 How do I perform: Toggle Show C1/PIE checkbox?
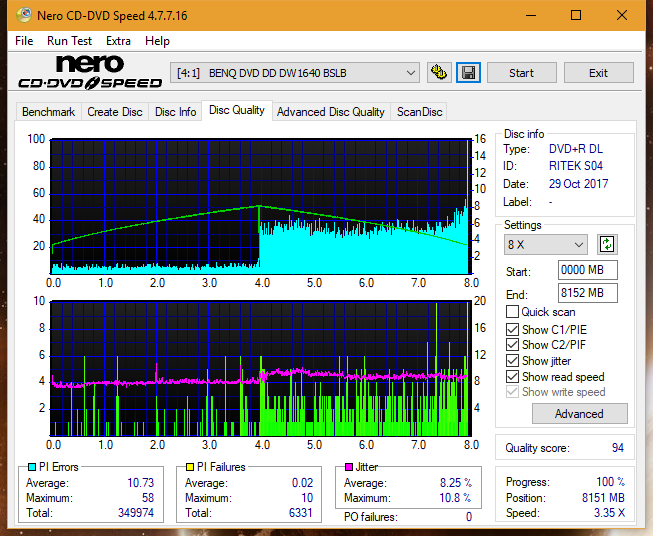click(x=512, y=329)
